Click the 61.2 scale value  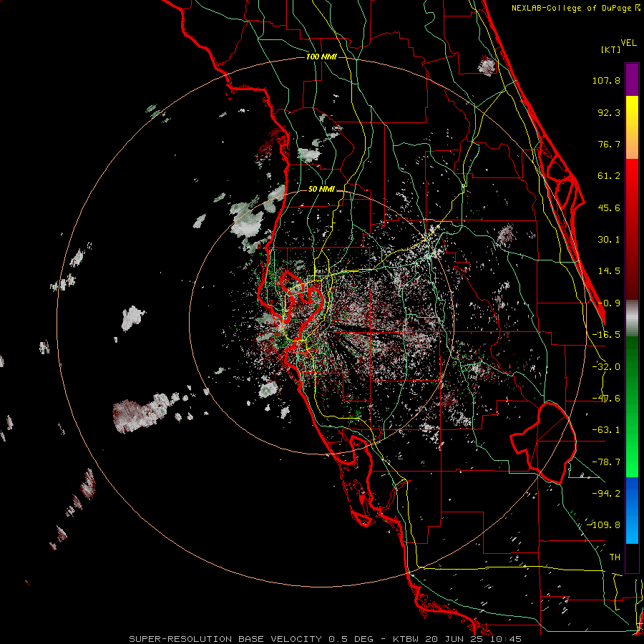coord(609,176)
